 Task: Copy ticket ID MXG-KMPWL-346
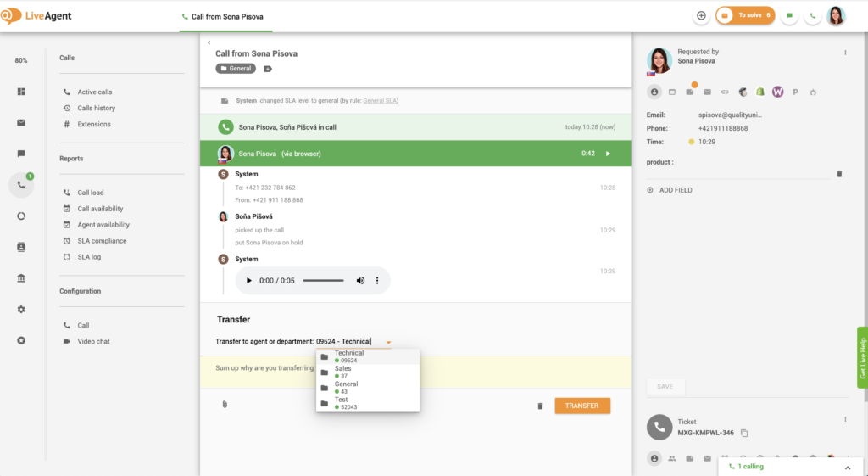tap(744, 433)
